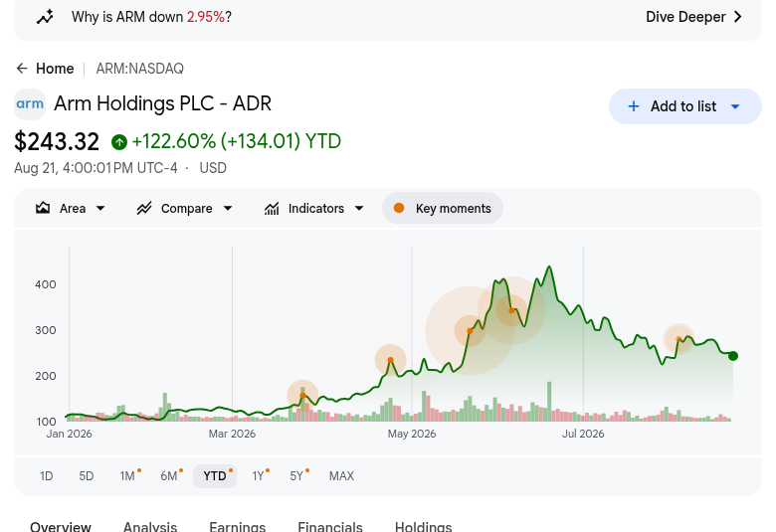Click the arm company logo
776x532 pixels.
[x=30, y=104]
